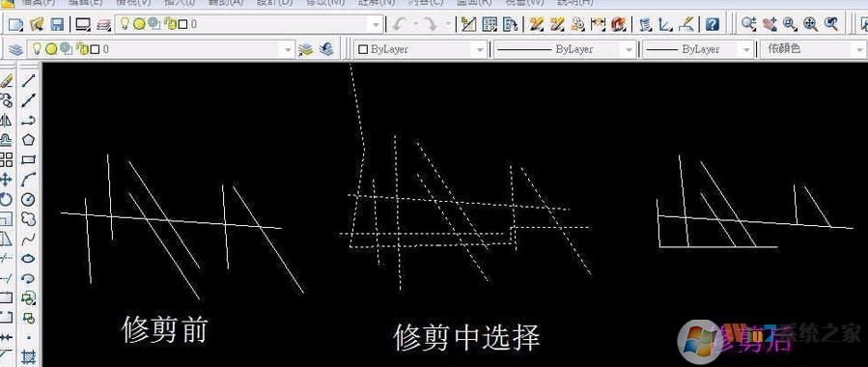Click the calculator-grid icon in top toolbar
The width and height of the screenshot is (868, 367).
490,24
